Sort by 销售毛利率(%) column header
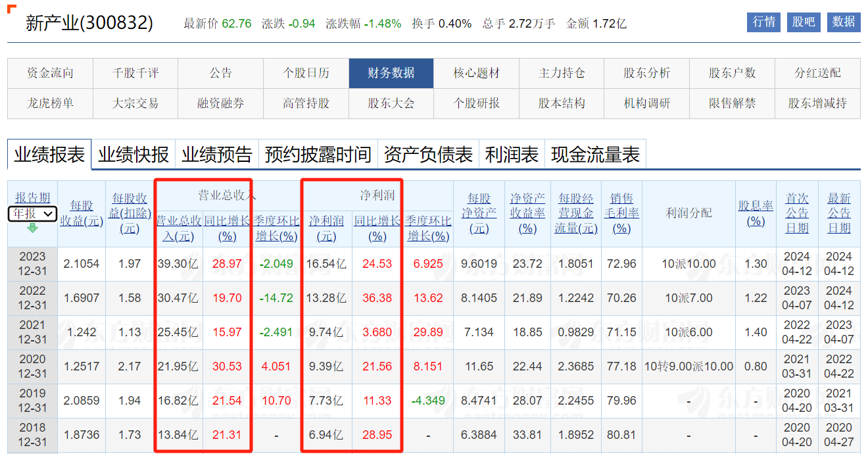868x454 pixels. (x=621, y=213)
